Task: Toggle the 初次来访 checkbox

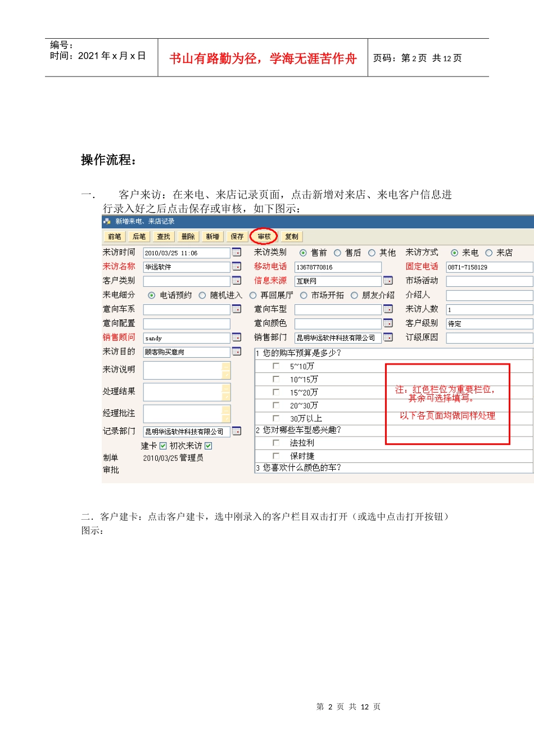Action: [x=209, y=446]
